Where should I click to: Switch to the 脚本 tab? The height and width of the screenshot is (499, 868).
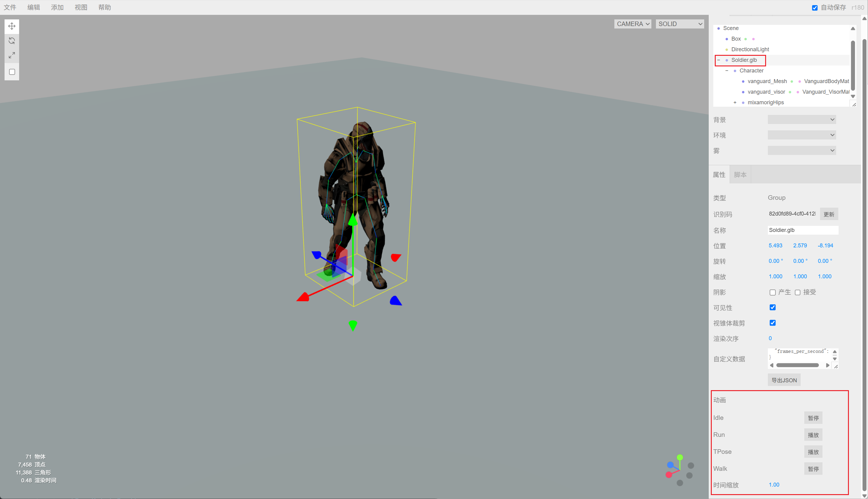[x=740, y=174]
